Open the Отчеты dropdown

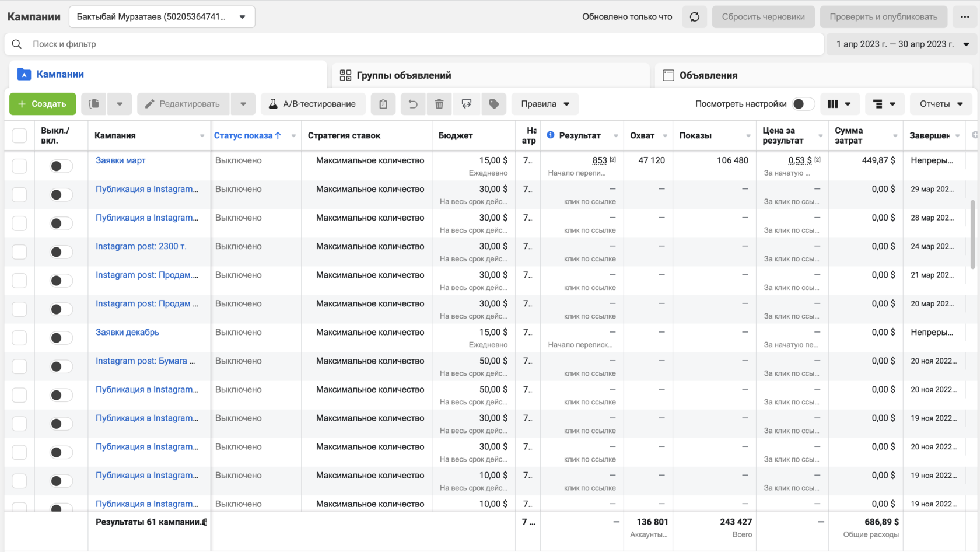[x=941, y=104]
